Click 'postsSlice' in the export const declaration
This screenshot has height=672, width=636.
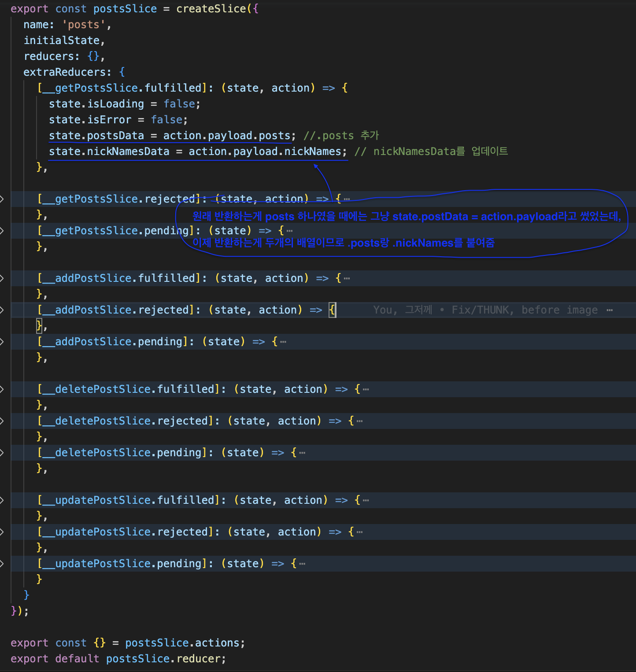coord(125,9)
